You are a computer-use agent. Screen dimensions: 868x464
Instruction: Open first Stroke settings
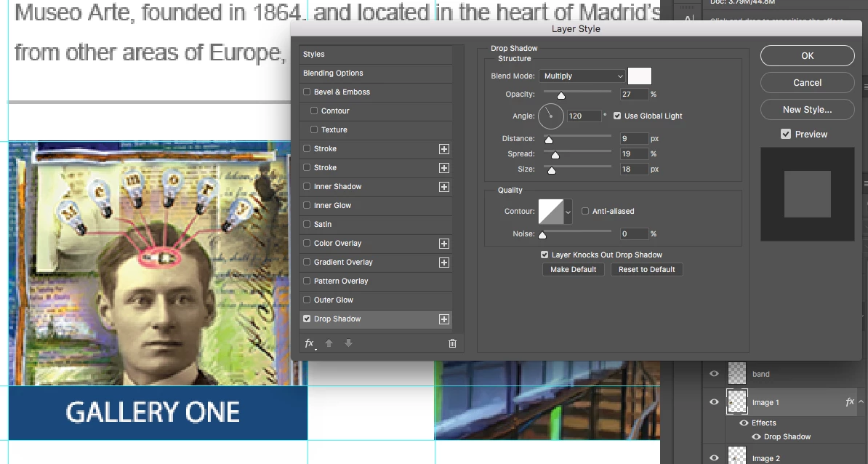click(x=325, y=149)
